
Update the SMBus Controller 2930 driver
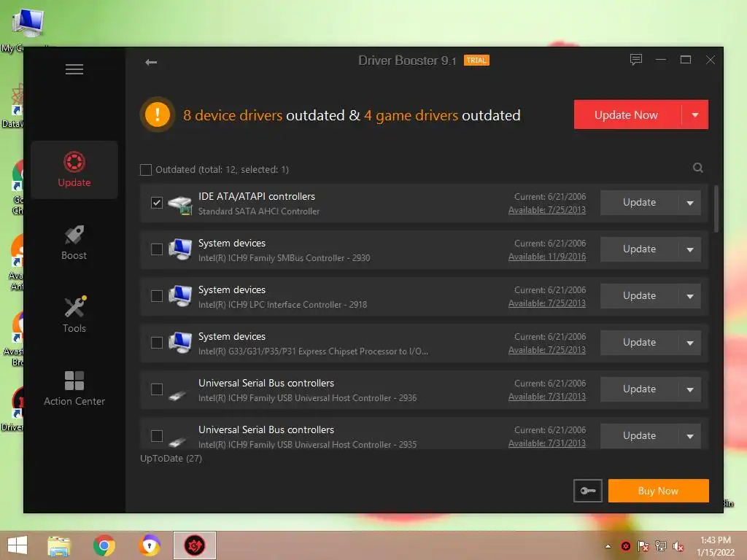coord(639,249)
